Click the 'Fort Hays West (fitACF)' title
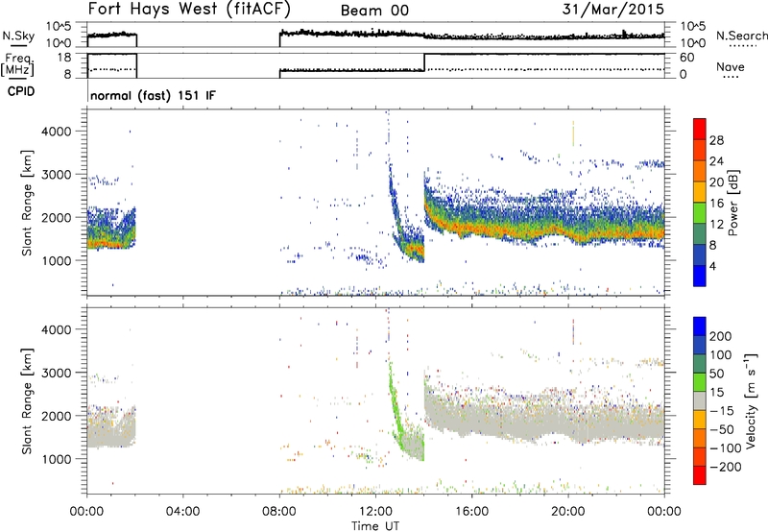Image resolution: width=768 pixels, height=532 pixels. 189,9
